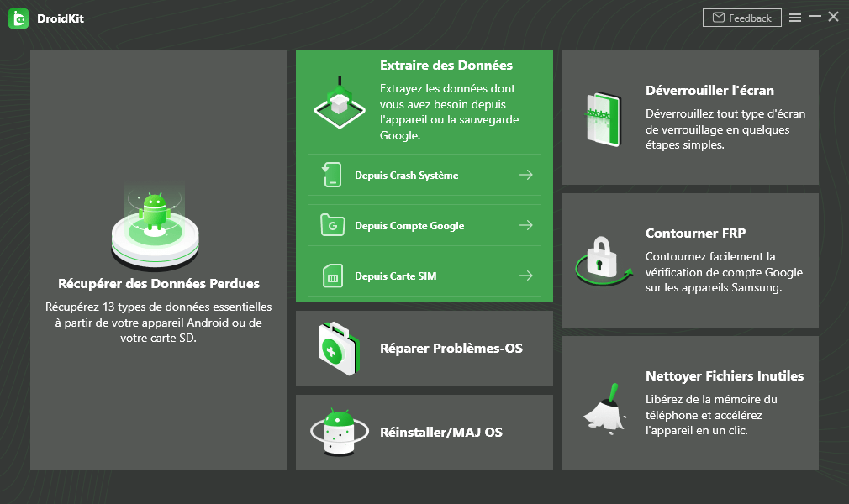Select the padlock icon for Contourner FRP
This screenshot has width=849, height=504.
point(603,259)
